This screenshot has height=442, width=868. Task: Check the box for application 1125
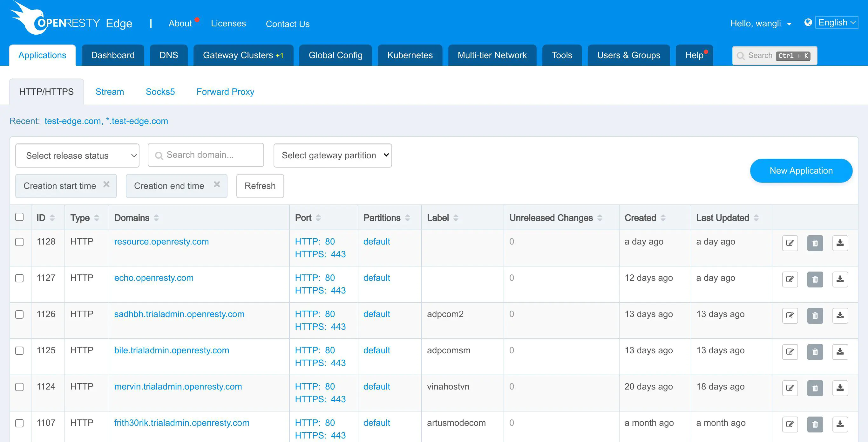[20, 351]
